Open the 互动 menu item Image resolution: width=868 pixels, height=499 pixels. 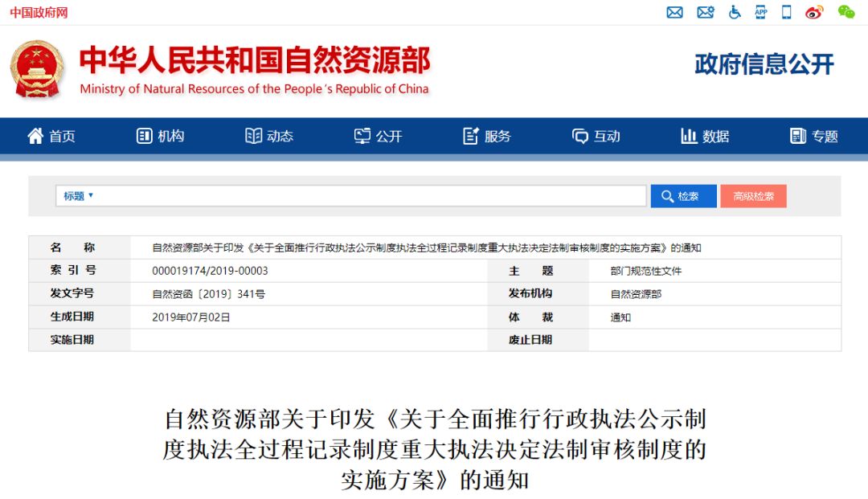(608, 136)
